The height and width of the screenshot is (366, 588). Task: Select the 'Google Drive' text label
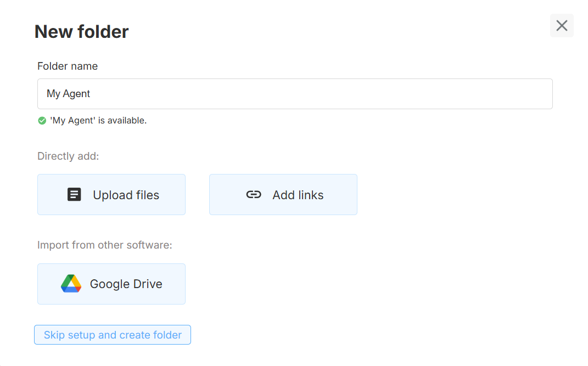point(126,284)
